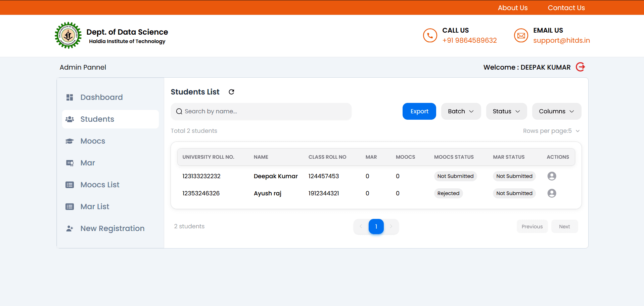Click class roll 124457453
This screenshot has width=644, height=306.
tap(324, 176)
